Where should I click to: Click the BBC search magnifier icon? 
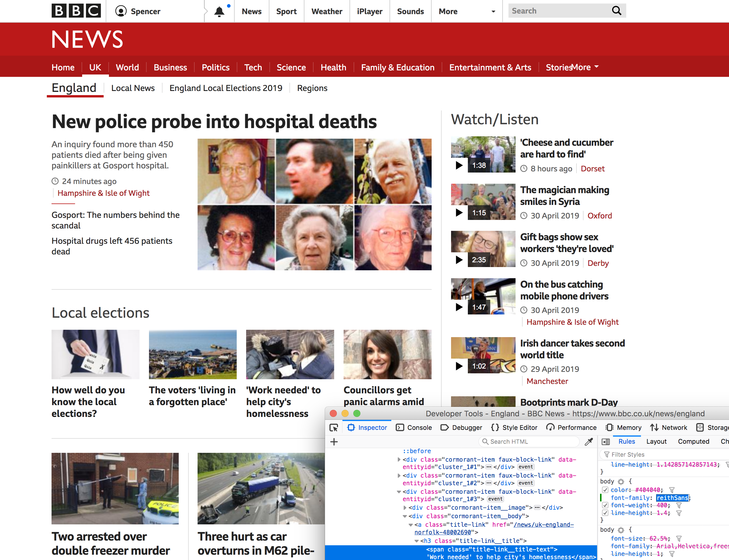pos(617,11)
